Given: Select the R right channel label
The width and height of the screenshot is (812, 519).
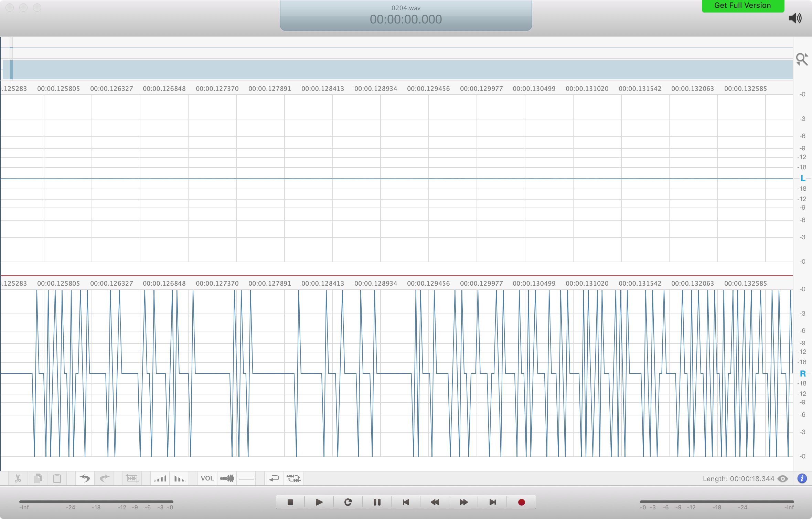Looking at the screenshot, I should point(803,373).
